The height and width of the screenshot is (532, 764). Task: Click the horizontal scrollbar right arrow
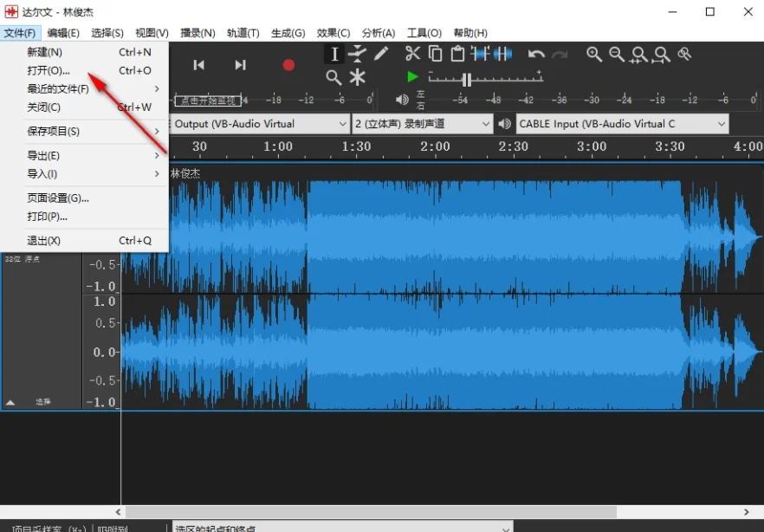click(746, 512)
